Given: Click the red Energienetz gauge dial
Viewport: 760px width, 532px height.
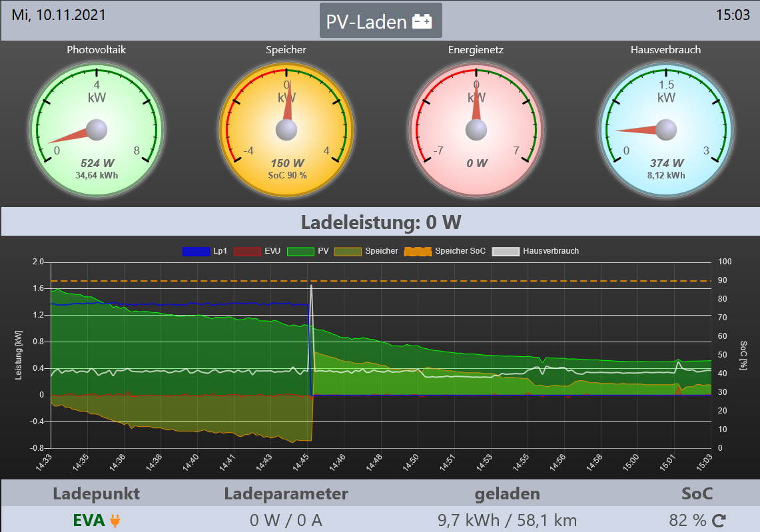Looking at the screenshot, I should 476,129.
